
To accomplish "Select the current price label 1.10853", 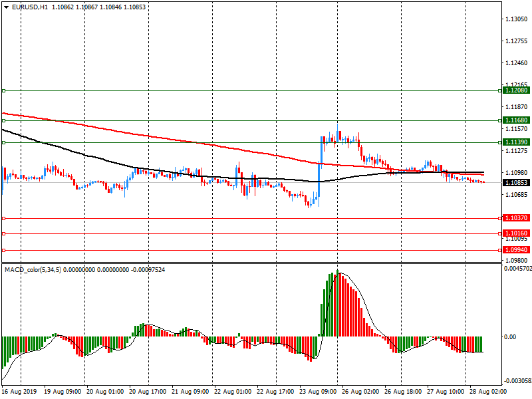I will tap(516, 182).
